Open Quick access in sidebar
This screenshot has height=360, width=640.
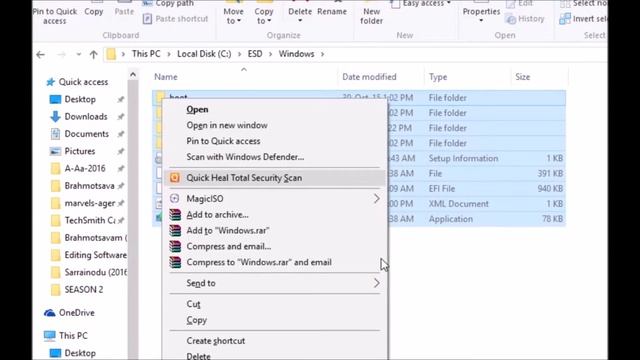click(83, 82)
